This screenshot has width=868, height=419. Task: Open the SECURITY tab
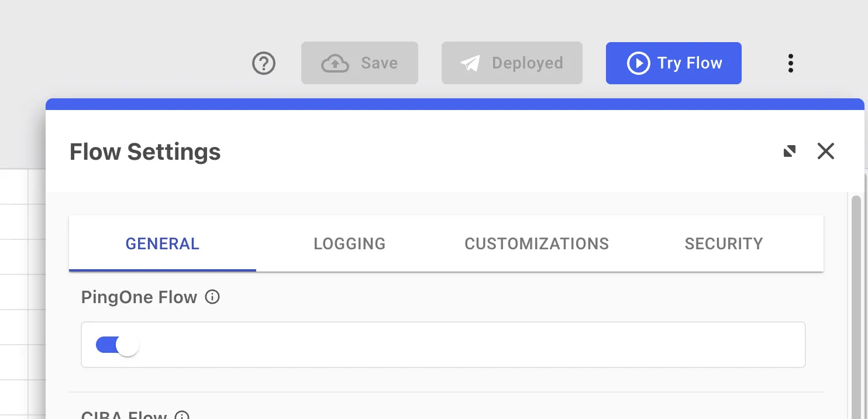pos(724,243)
